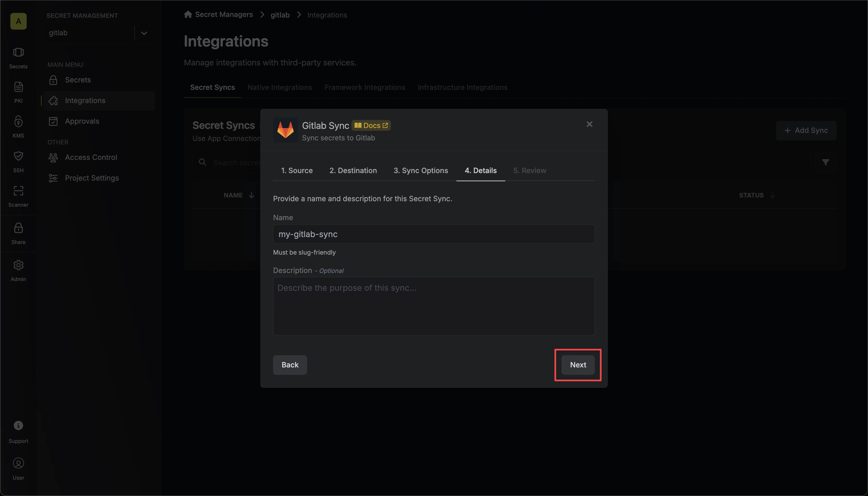
Task: Click the Next button
Action: (x=578, y=365)
